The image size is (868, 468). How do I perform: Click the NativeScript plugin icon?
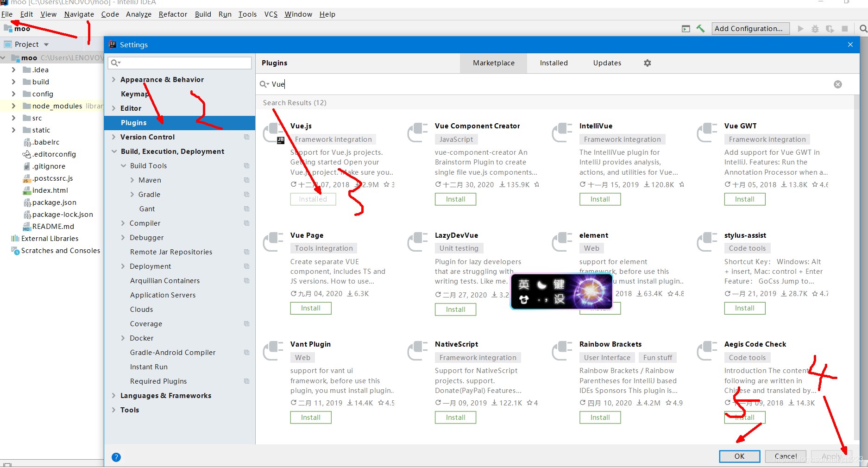418,351
